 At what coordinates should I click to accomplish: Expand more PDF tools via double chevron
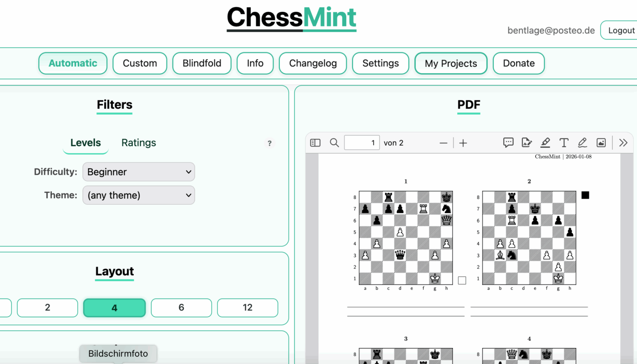coord(623,143)
